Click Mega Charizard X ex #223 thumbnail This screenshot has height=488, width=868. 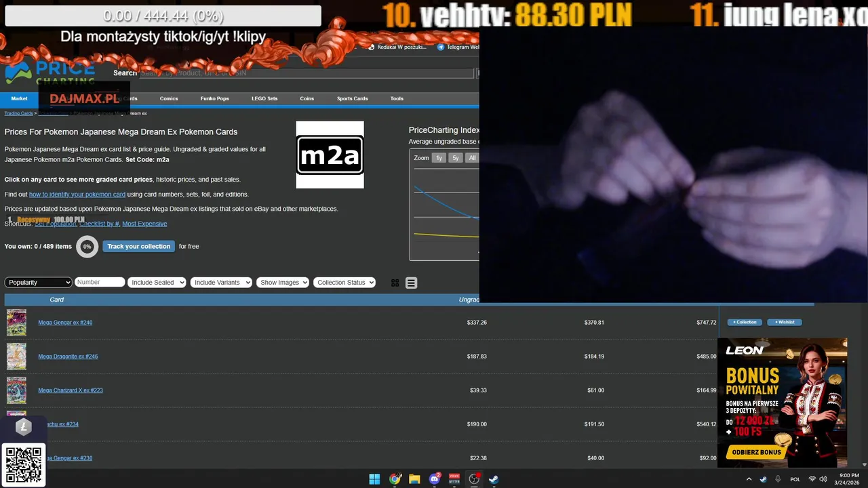(16, 390)
